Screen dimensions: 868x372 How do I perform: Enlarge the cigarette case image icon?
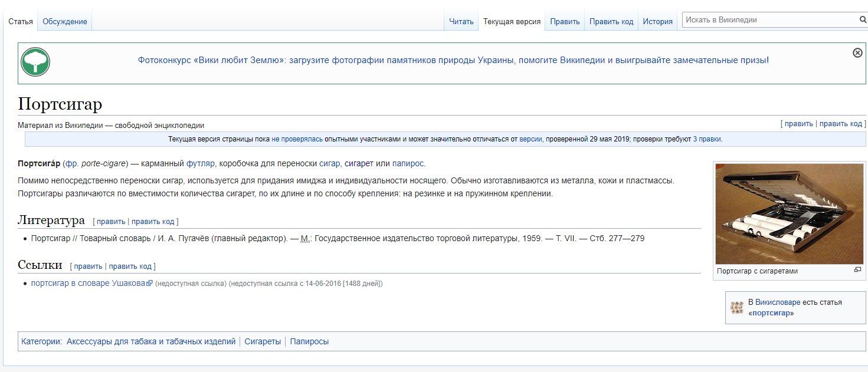(x=857, y=270)
